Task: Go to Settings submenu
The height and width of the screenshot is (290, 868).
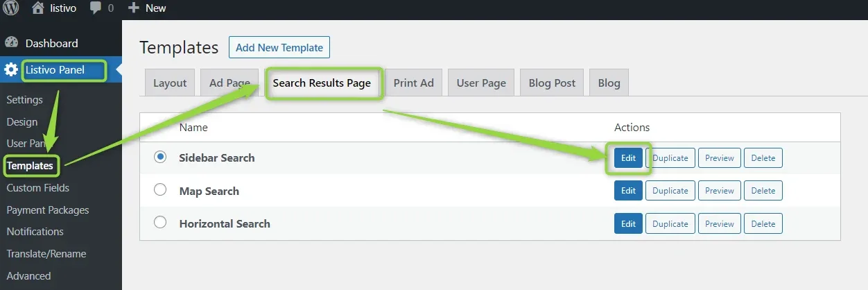Action: pos(24,100)
